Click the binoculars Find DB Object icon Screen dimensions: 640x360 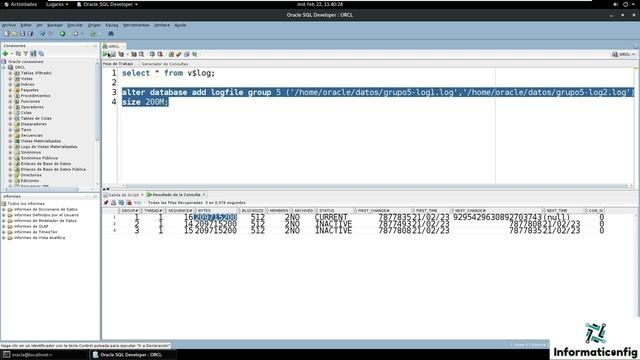(x=111, y=34)
